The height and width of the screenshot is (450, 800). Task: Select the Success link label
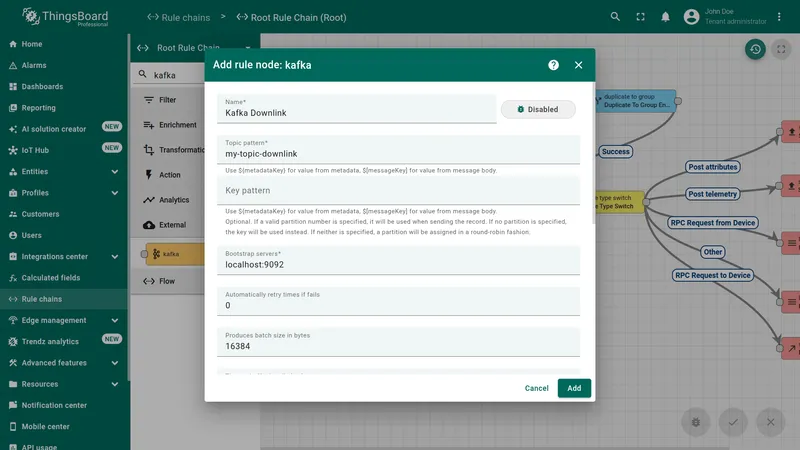point(615,152)
